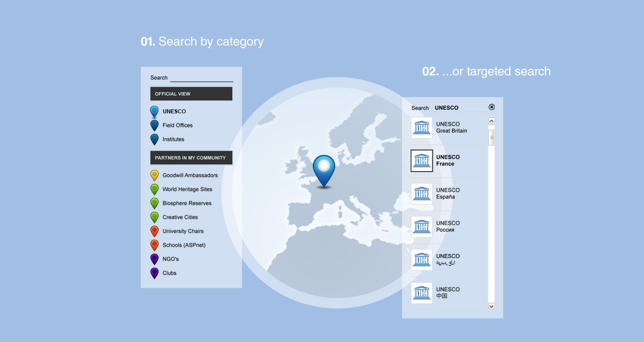The image size is (644, 342).
Task: Click the orange University Chairs pin
Action: point(154,231)
